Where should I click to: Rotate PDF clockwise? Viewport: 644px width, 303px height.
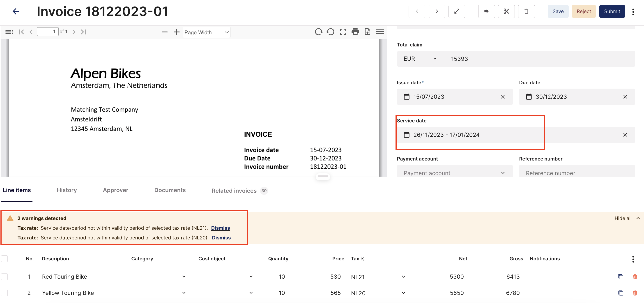[319, 32]
